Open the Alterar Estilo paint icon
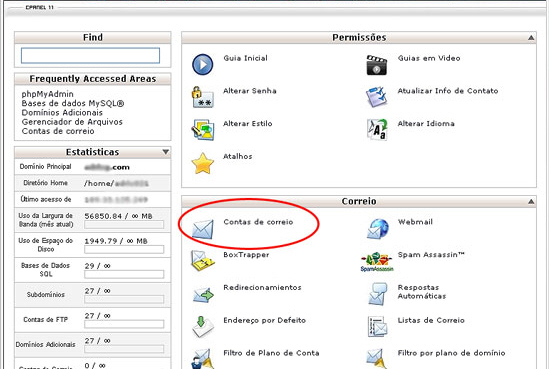Image resolution: width=549 pixels, height=369 pixels. pos(202,130)
